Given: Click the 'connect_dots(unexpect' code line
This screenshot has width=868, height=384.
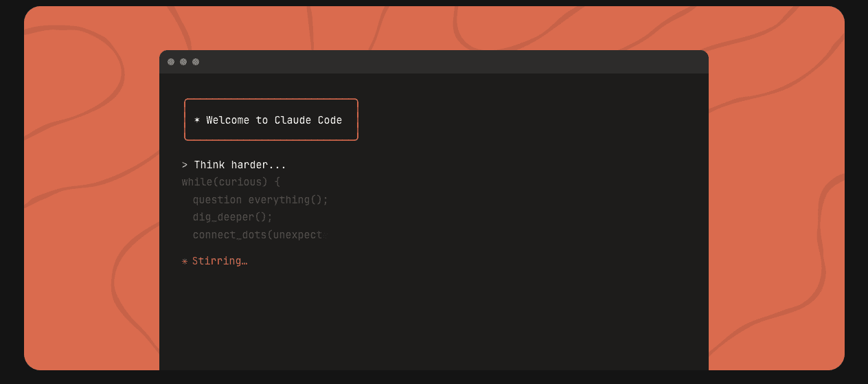Looking at the screenshot, I should 257,235.
